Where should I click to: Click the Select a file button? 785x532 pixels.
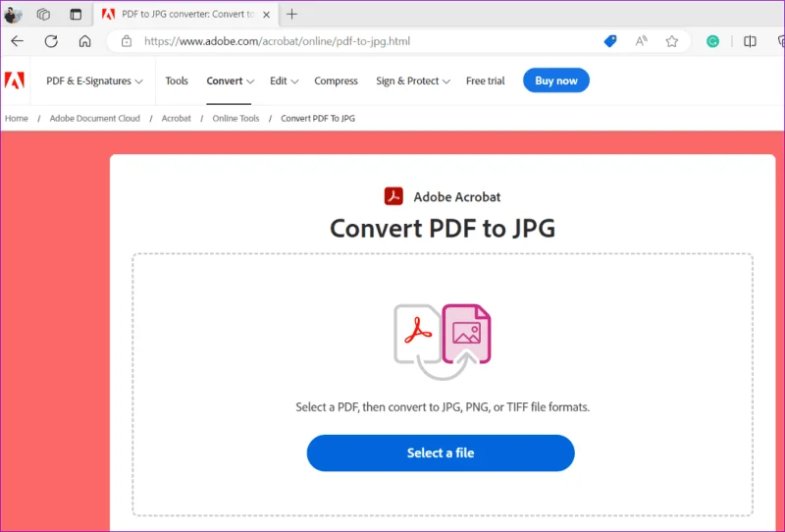(441, 452)
